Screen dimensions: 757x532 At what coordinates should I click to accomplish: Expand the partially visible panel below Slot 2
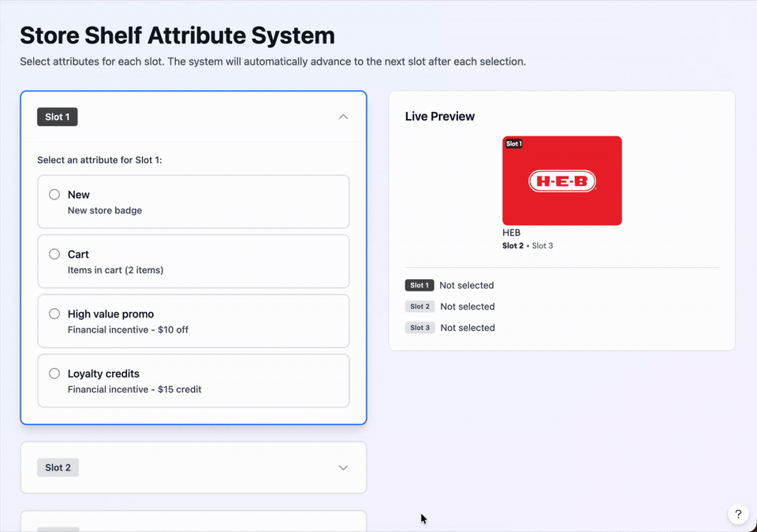click(x=193, y=524)
